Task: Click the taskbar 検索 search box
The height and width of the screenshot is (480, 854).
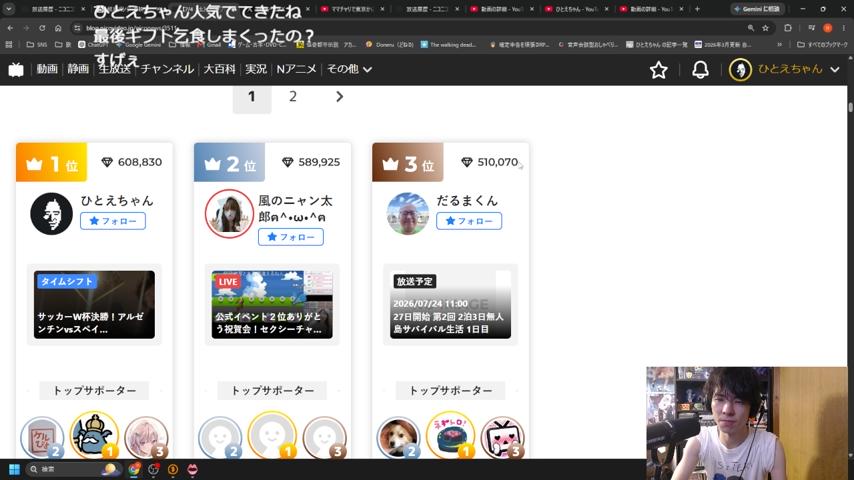Action: (x=73, y=469)
